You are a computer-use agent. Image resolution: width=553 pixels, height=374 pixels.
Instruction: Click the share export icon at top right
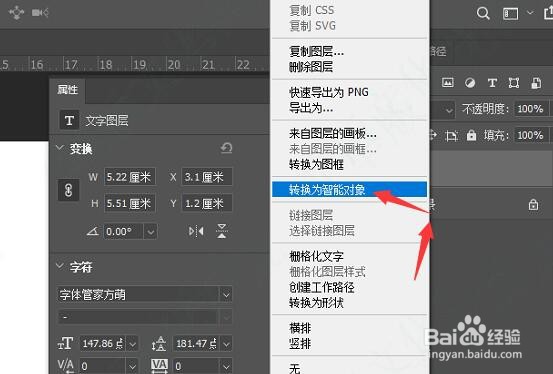(549, 13)
